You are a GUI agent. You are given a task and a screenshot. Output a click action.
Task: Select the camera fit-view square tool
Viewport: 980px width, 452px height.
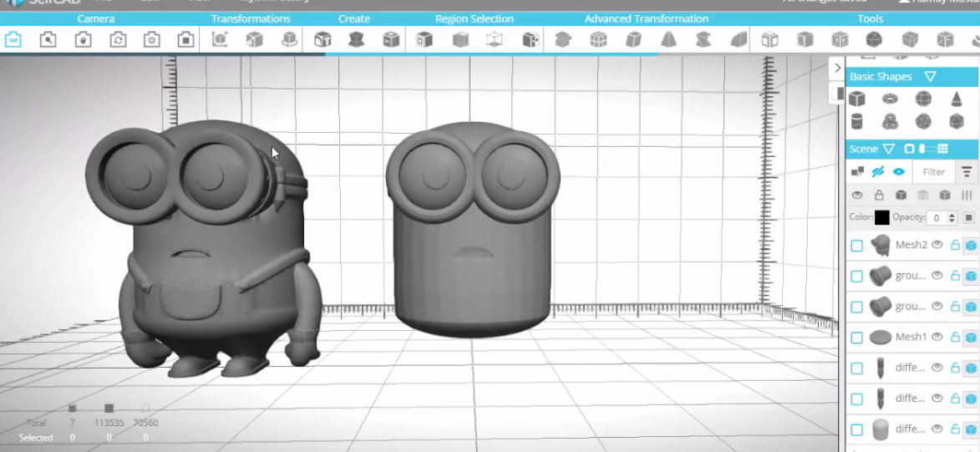185,40
